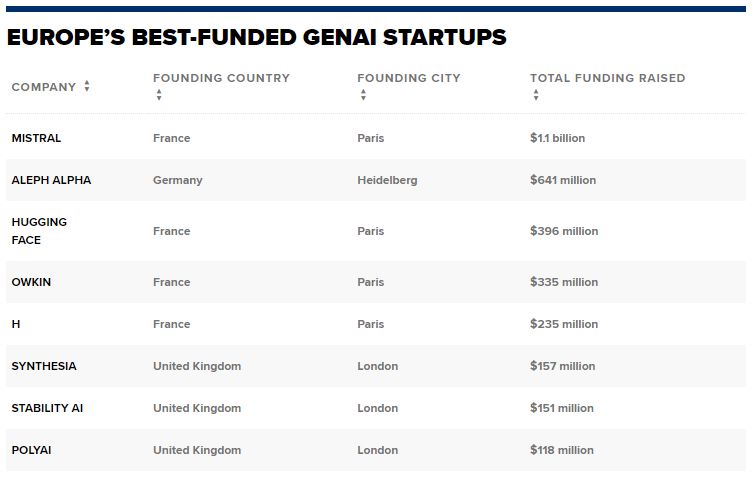
Task: Click the $1.1 billion funding cell
Action: 557,138
